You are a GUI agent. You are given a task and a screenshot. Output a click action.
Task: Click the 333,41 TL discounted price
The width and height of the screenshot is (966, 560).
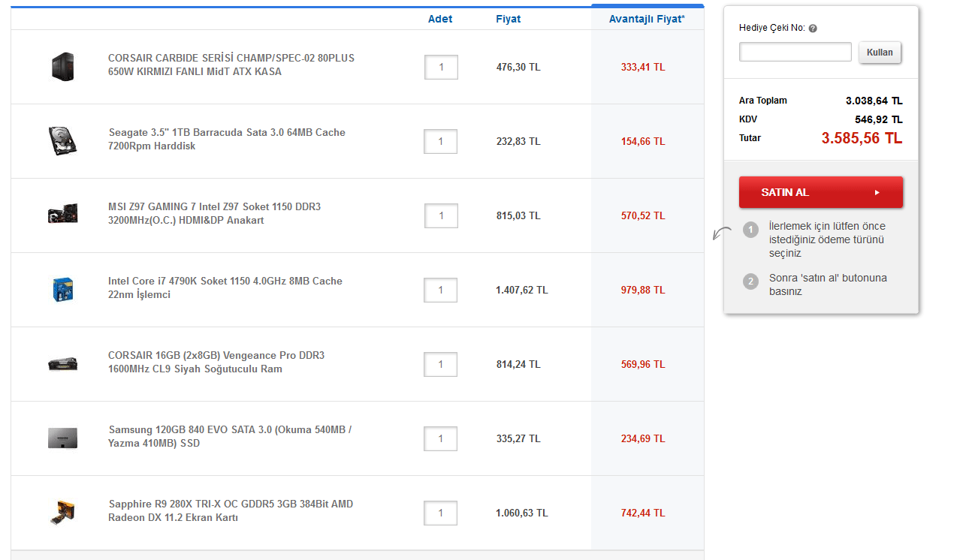643,67
